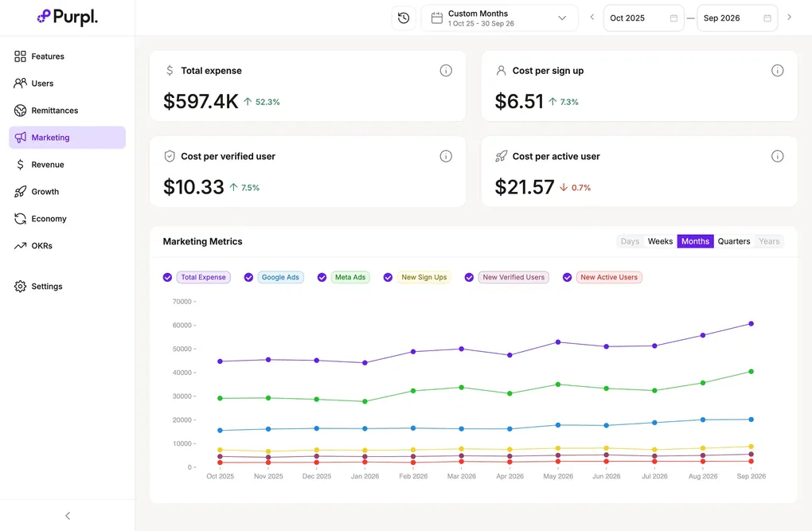The width and height of the screenshot is (812, 531).
Task: Click the Growth rocket icon in sidebar
Action: pos(20,192)
